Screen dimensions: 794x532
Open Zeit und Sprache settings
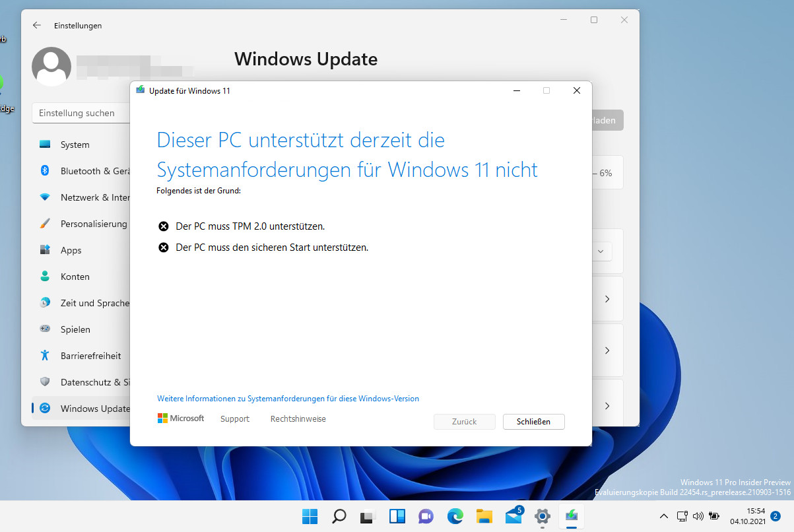[81, 303]
